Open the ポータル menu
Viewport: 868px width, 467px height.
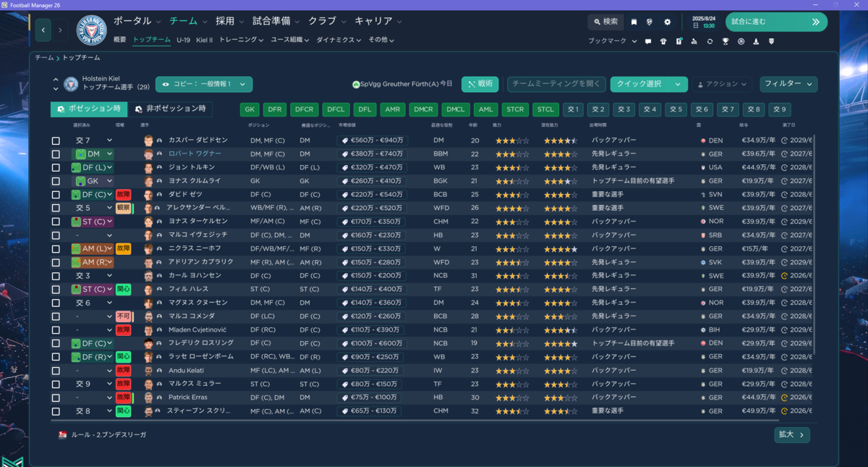point(137,21)
